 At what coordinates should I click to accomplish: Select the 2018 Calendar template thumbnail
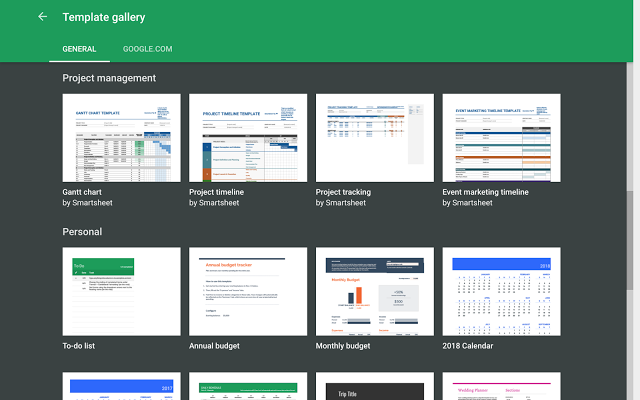[501, 291]
